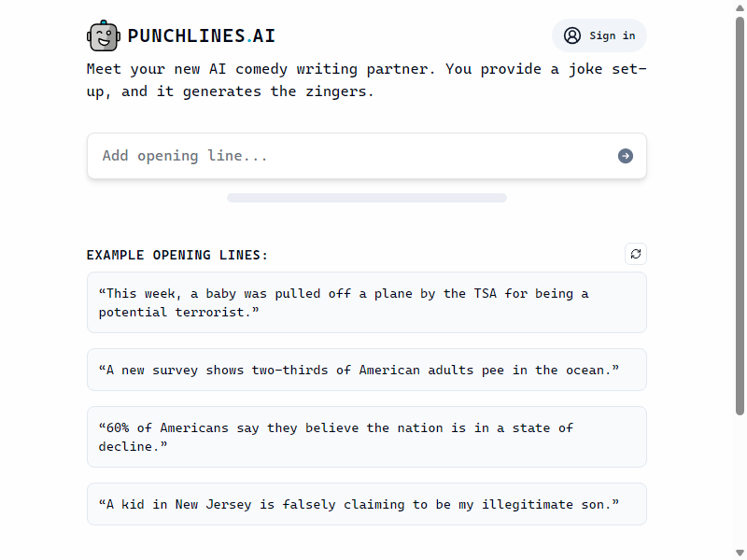Focus the Add opening line field
The height and width of the screenshot is (560, 747).
point(366,156)
